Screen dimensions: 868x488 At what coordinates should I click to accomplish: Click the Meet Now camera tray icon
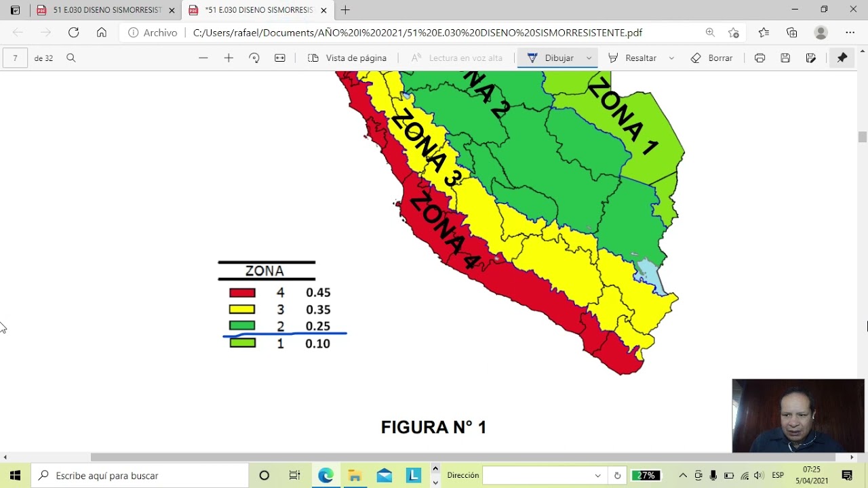698,476
